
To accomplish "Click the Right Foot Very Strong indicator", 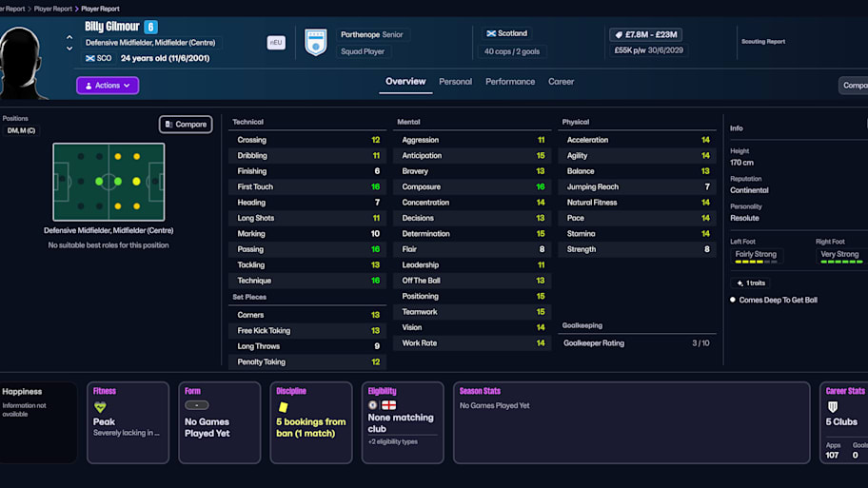I will (840, 256).
